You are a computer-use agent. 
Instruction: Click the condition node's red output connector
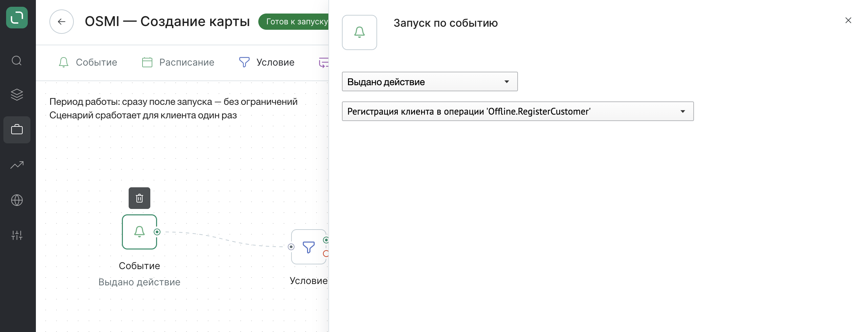(x=326, y=254)
